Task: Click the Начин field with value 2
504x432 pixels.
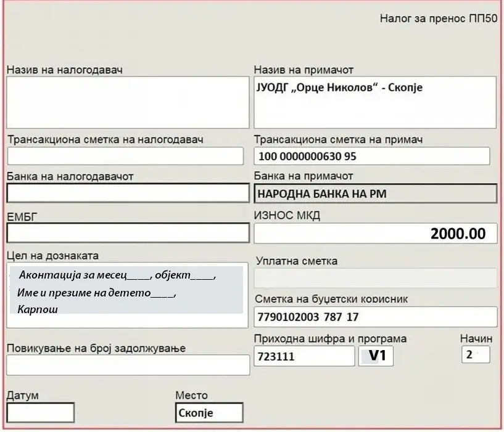Action: click(x=476, y=354)
